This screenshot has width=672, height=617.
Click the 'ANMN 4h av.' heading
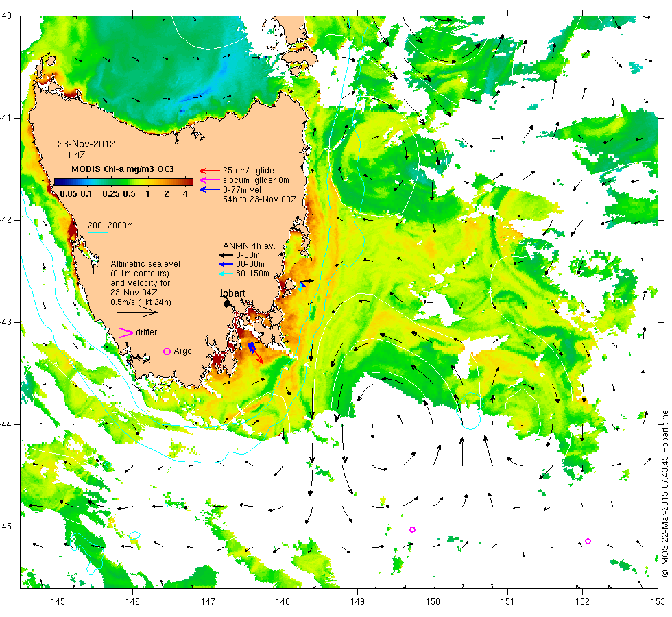tap(249, 246)
